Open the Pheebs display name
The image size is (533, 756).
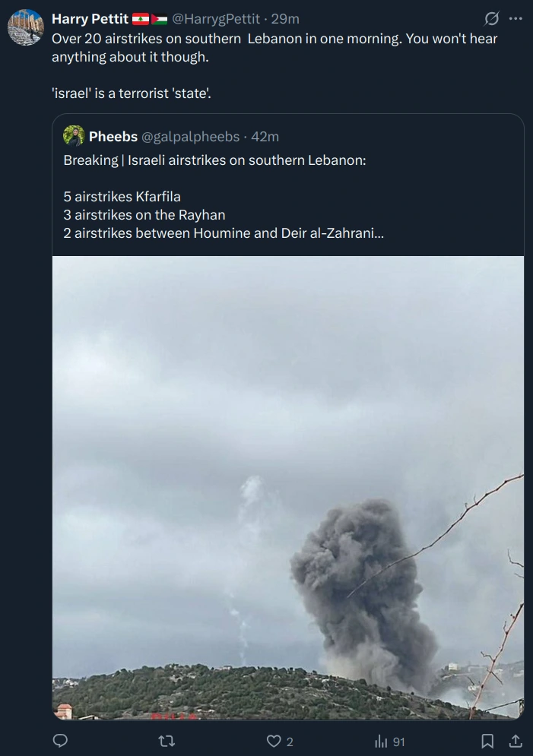tap(113, 137)
